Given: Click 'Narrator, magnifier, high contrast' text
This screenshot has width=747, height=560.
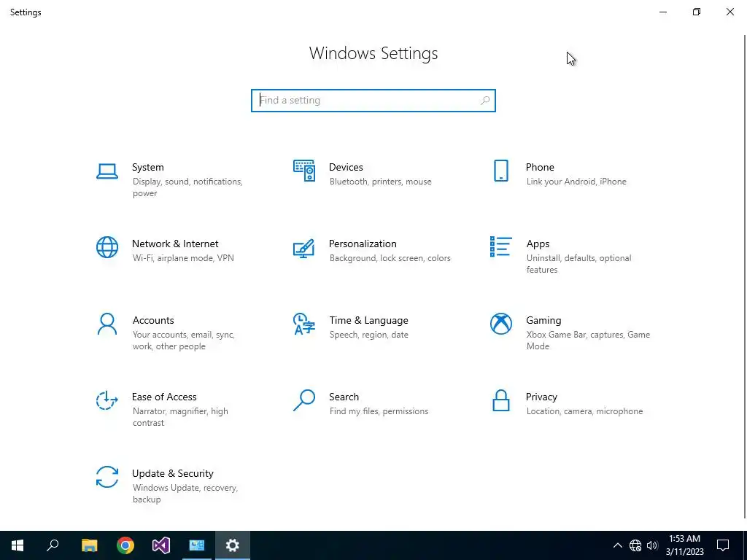Looking at the screenshot, I should 180,416.
